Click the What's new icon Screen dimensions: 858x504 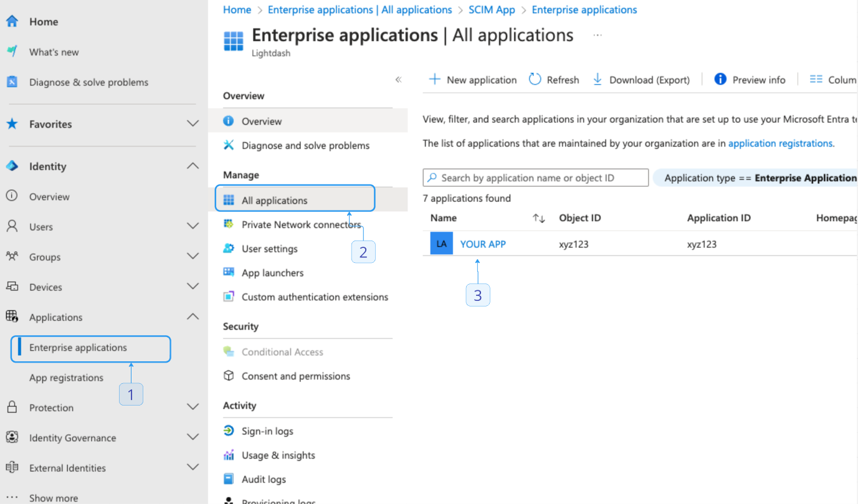tap(12, 52)
